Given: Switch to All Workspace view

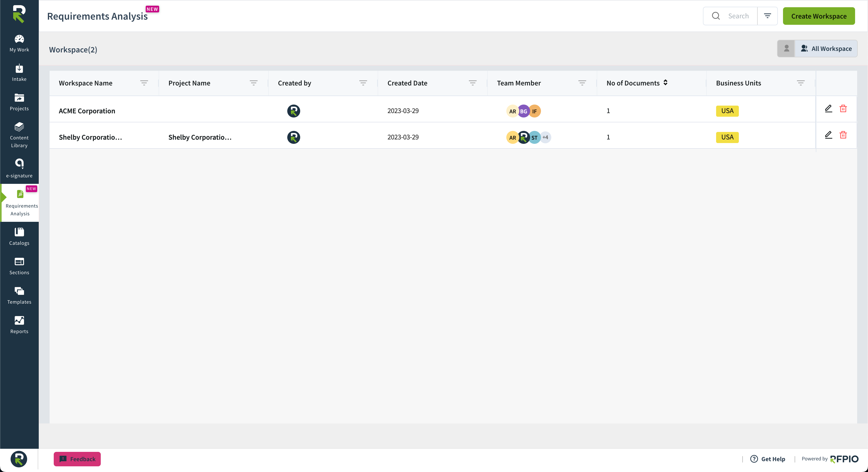Looking at the screenshot, I should [826, 49].
